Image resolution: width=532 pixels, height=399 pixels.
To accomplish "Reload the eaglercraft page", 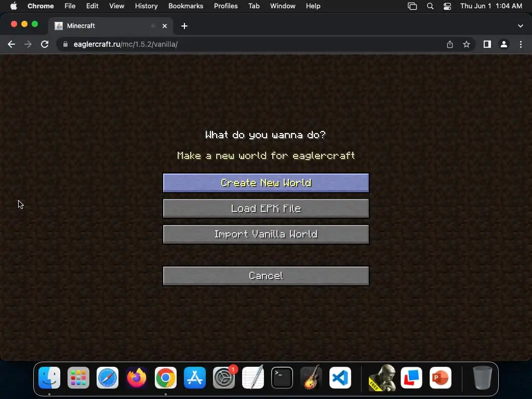I will tap(45, 44).
